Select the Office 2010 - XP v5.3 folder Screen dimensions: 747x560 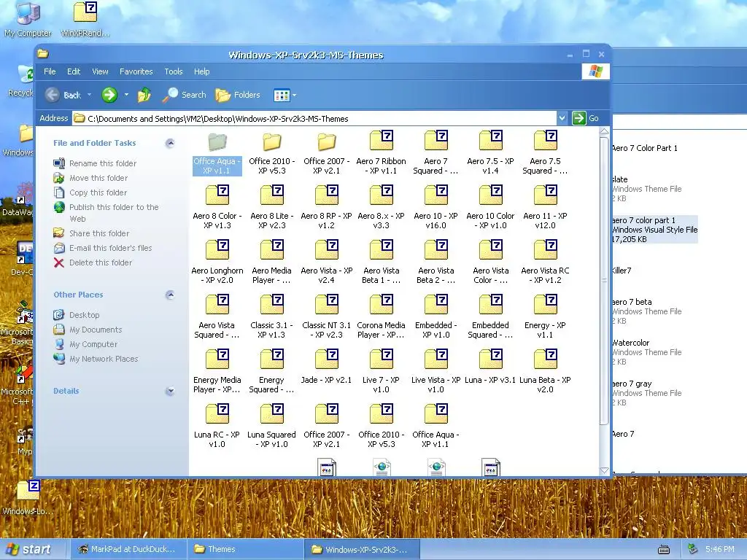point(271,152)
